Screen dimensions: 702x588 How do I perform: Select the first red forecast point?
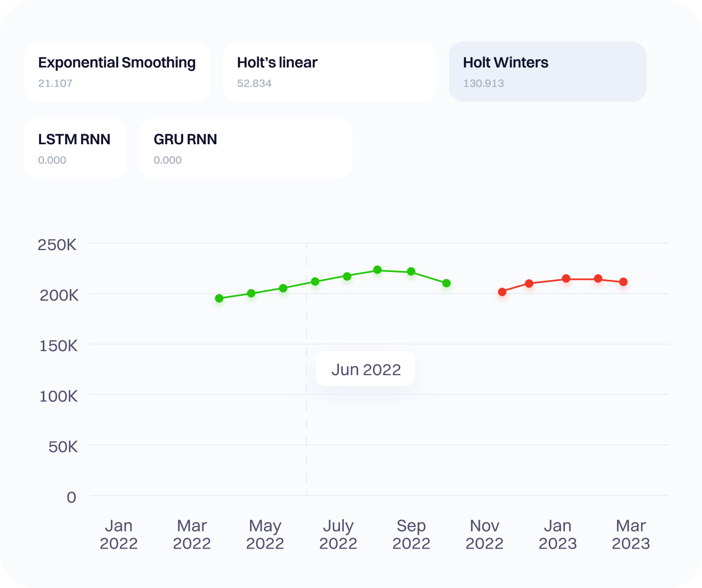point(502,292)
